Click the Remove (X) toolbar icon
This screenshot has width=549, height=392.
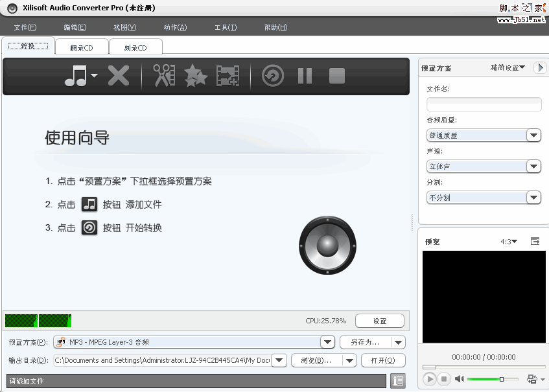pos(119,76)
